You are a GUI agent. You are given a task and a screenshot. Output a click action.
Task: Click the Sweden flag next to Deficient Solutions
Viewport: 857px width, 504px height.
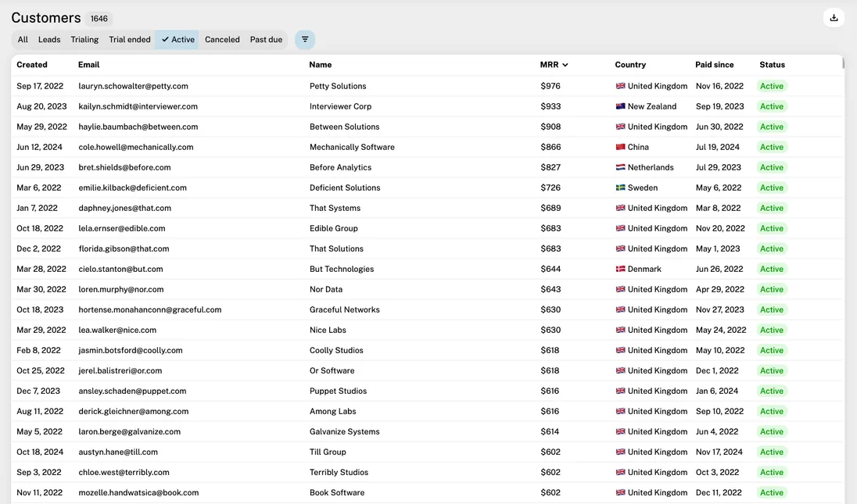coord(620,187)
